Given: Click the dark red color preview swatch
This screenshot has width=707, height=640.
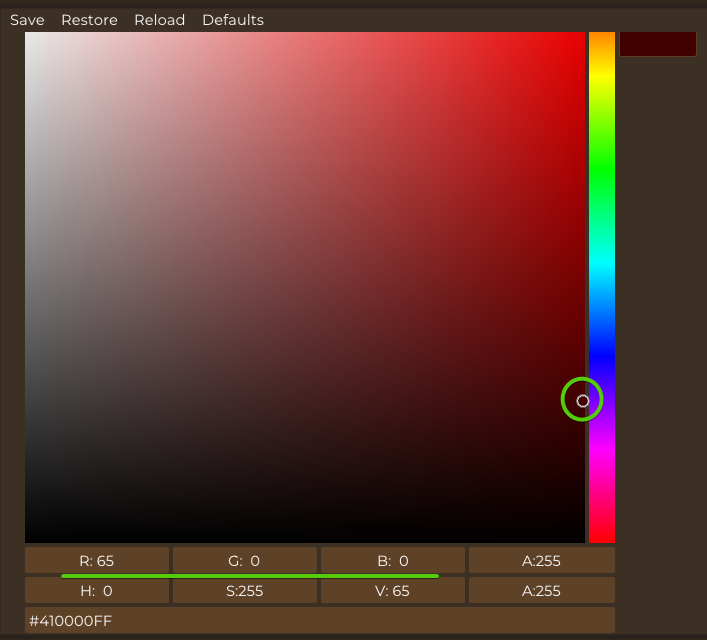Looking at the screenshot, I should click(x=658, y=44).
